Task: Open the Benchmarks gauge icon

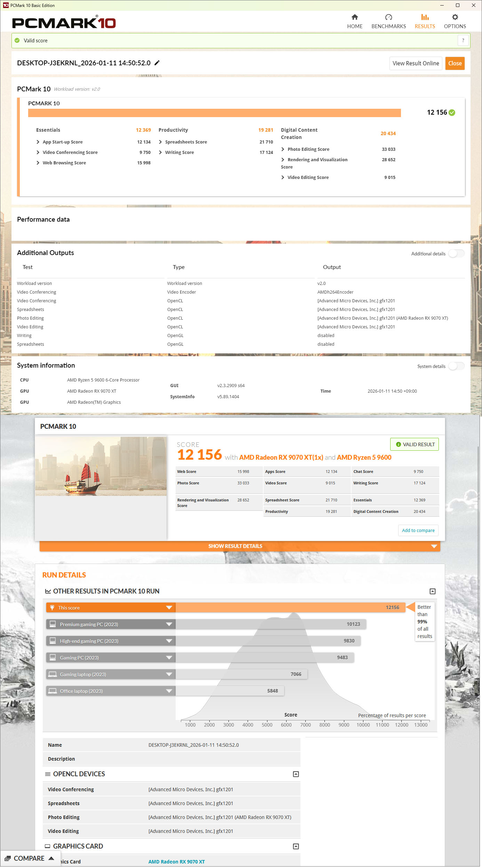Action: coord(388,17)
